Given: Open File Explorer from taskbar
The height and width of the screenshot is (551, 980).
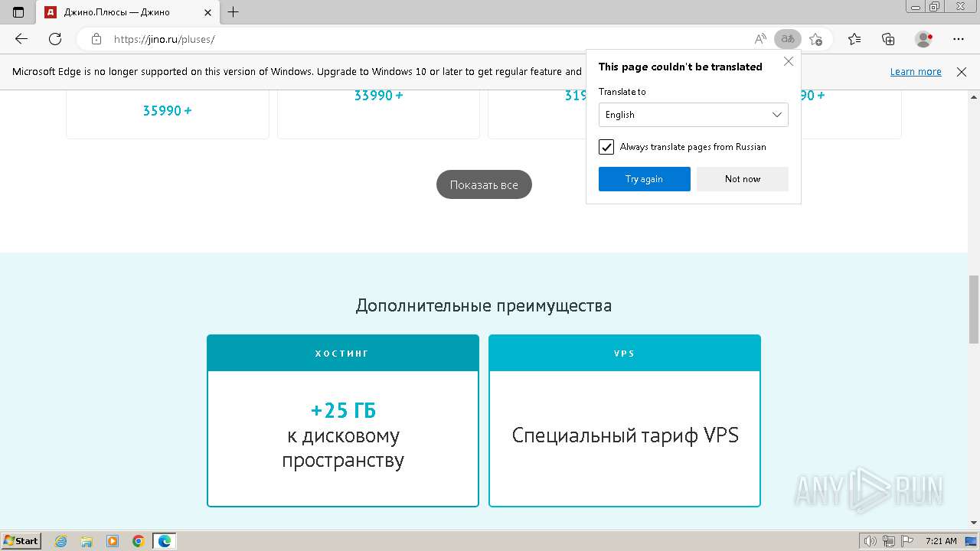Looking at the screenshot, I should point(87,541).
